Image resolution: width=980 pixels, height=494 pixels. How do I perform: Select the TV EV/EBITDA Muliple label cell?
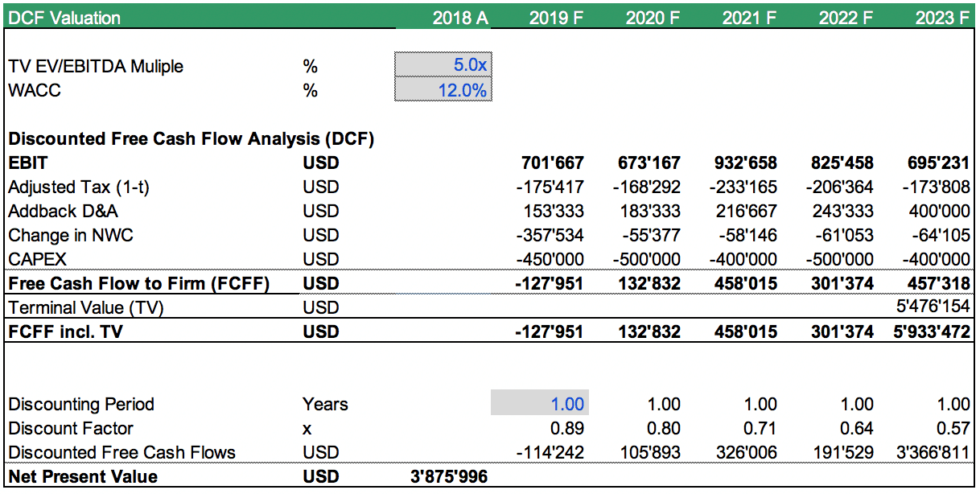96,66
